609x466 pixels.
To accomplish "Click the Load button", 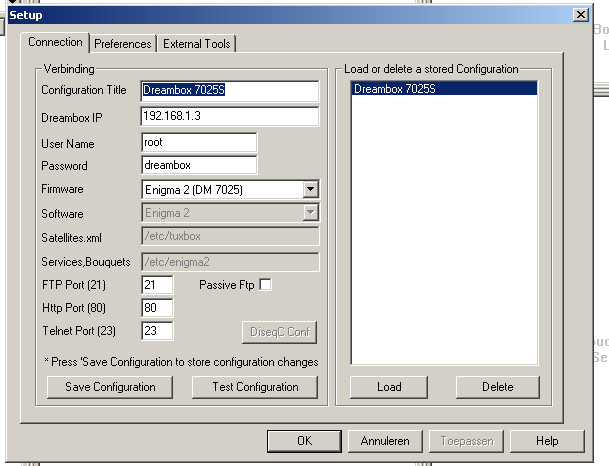I will (389, 387).
